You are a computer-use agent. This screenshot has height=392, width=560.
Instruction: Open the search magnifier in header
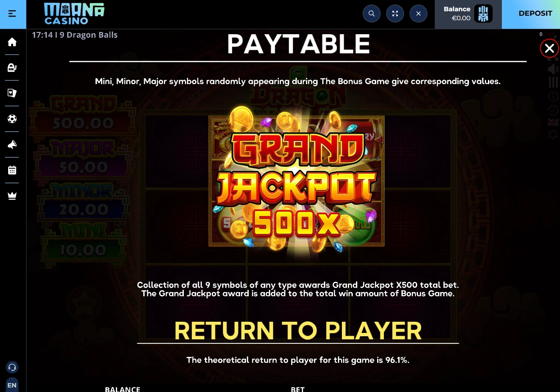(x=372, y=14)
